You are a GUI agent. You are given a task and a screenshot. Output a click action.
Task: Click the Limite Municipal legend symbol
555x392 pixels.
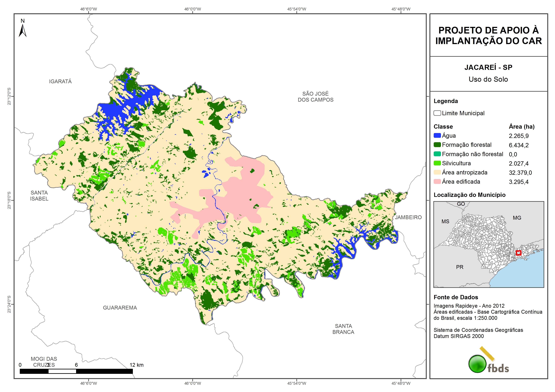(437, 113)
